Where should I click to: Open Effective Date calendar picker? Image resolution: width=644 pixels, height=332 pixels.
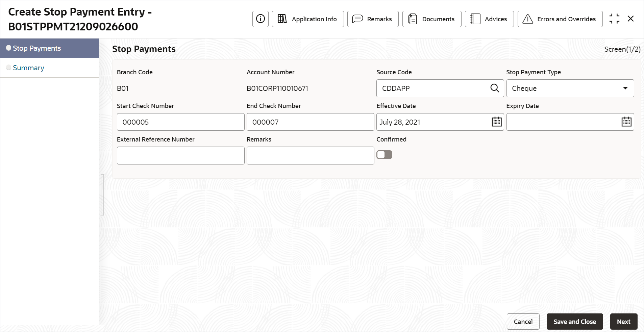(496, 122)
